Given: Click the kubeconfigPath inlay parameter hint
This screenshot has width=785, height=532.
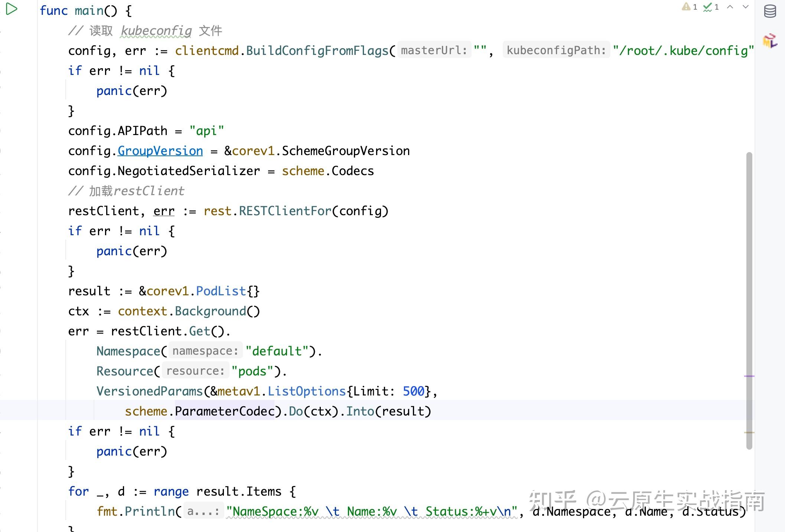Looking at the screenshot, I should [x=556, y=50].
